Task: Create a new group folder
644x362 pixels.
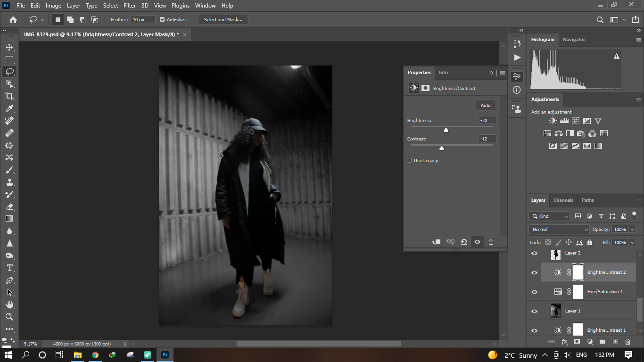Action: 603,342
